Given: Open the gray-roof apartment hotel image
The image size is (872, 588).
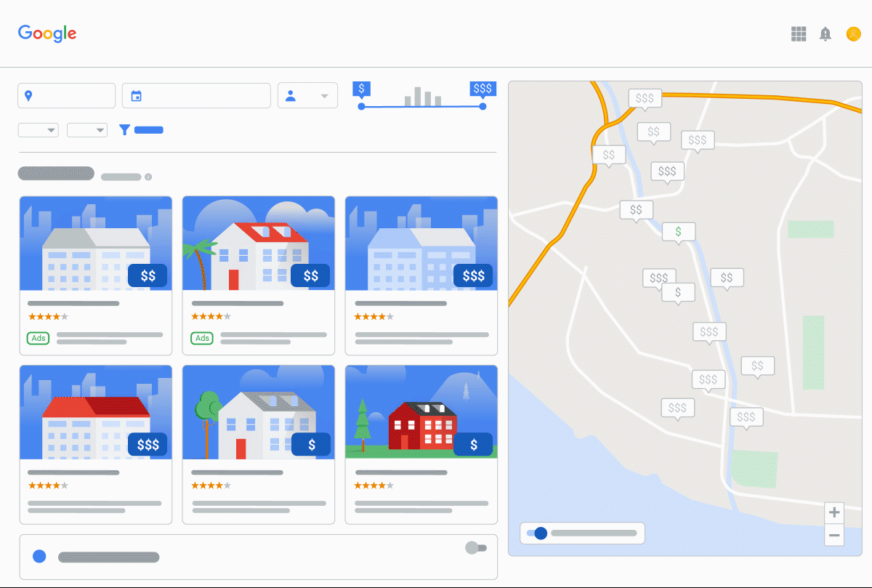Looking at the screenshot, I should (x=96, y=243).
